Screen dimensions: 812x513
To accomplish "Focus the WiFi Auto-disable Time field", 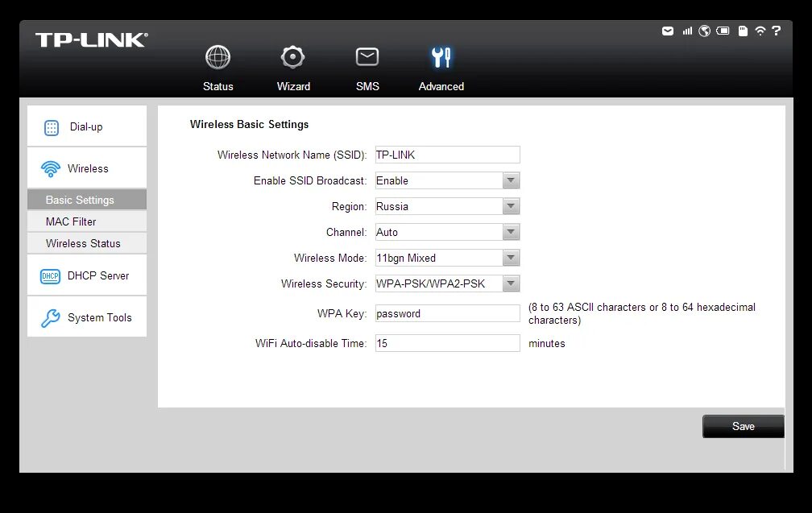I will (x=447, y=343).
